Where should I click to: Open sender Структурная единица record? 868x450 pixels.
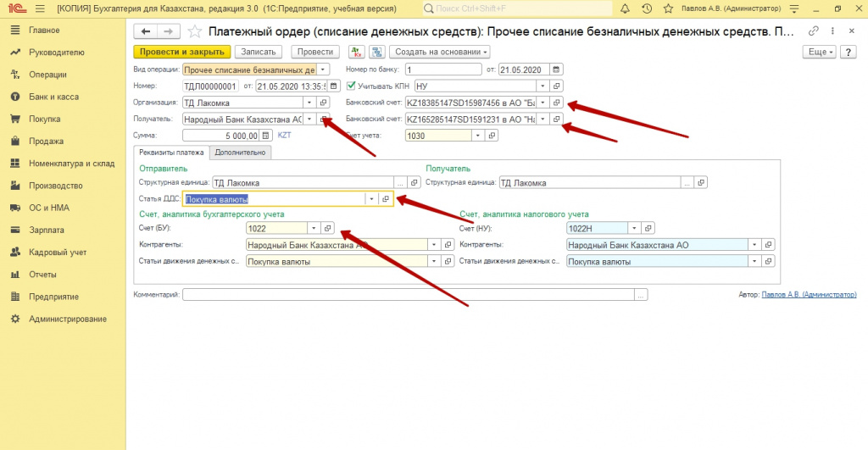(x=414, y=183)
